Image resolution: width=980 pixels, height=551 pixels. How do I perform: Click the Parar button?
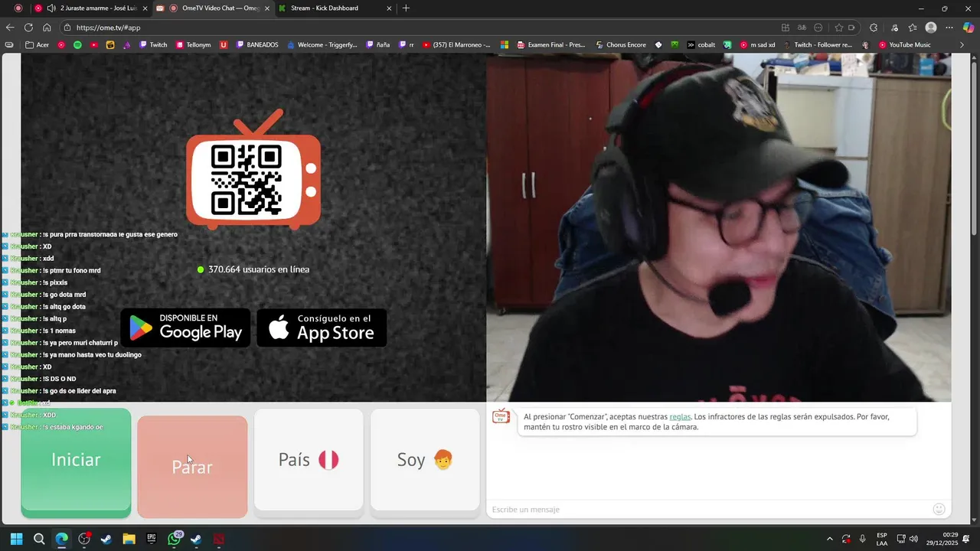pos(192,467)
